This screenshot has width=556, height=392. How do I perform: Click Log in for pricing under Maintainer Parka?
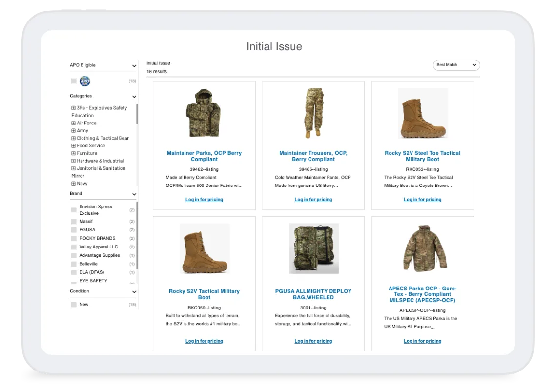pos(204,199)
